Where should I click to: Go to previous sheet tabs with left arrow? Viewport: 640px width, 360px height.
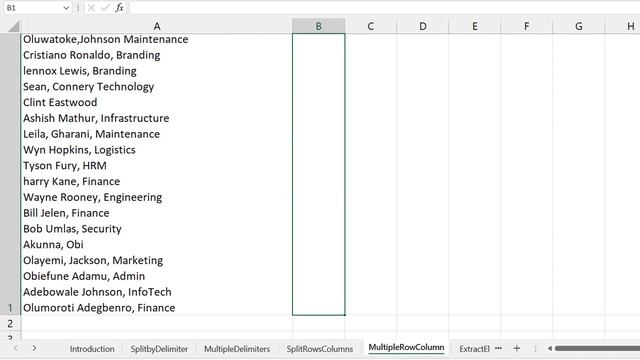16,348
